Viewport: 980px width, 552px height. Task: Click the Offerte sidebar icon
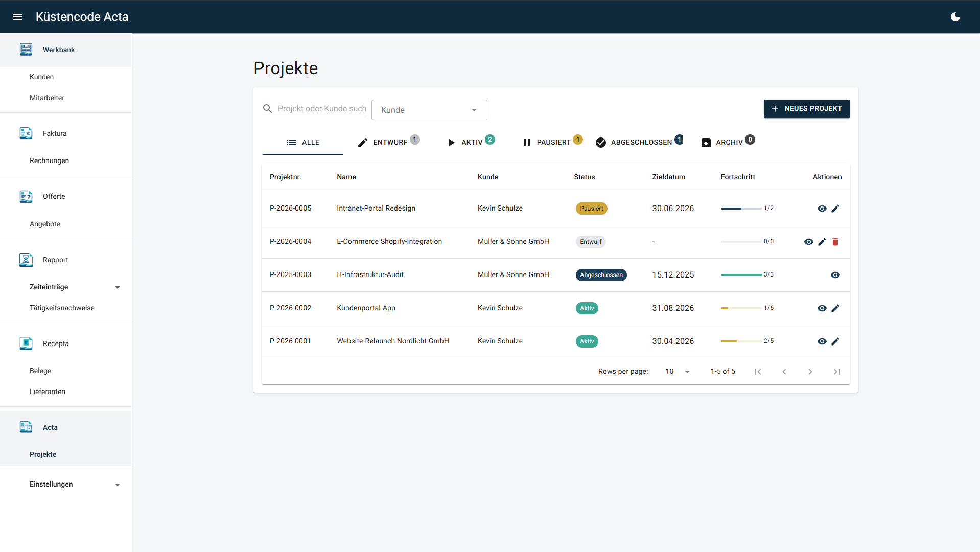26,197
